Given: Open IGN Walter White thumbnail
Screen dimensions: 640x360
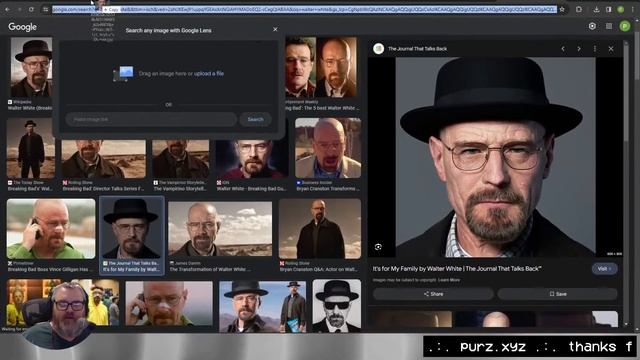Looking at the screenshot, I should coord(252,159).
